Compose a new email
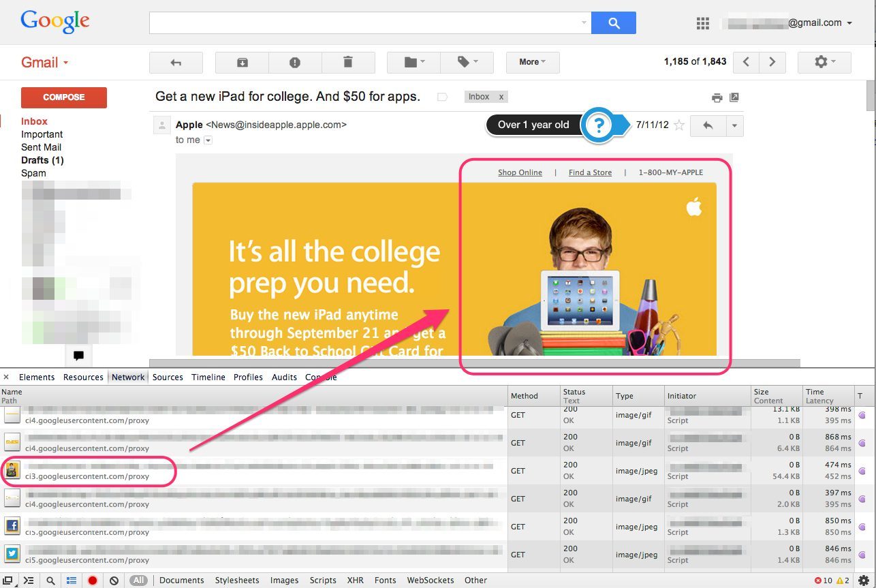The image size is (876, 588). pyautogui.click(x=64, y=97)
